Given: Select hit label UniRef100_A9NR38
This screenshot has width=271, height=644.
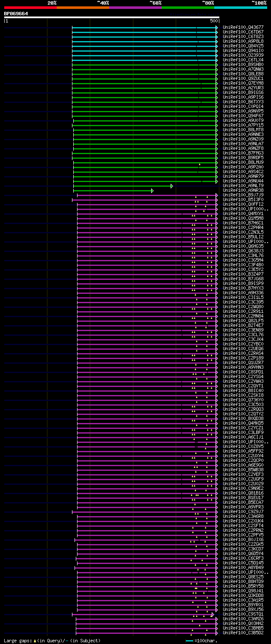Looking at the screenshot, I should pyautogui.click(x=243, y=190).
